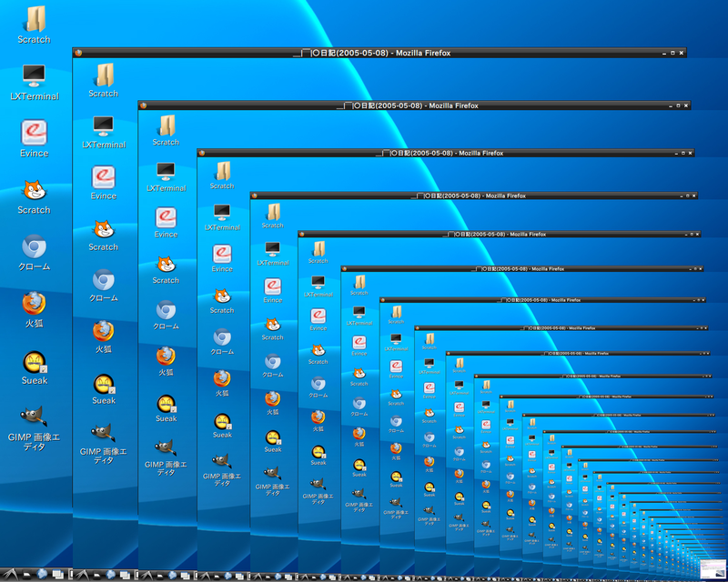
Task: Click the largest window's '日記(2005-05-08) - Mozilla Firefox' title
Action: [386, 53]
